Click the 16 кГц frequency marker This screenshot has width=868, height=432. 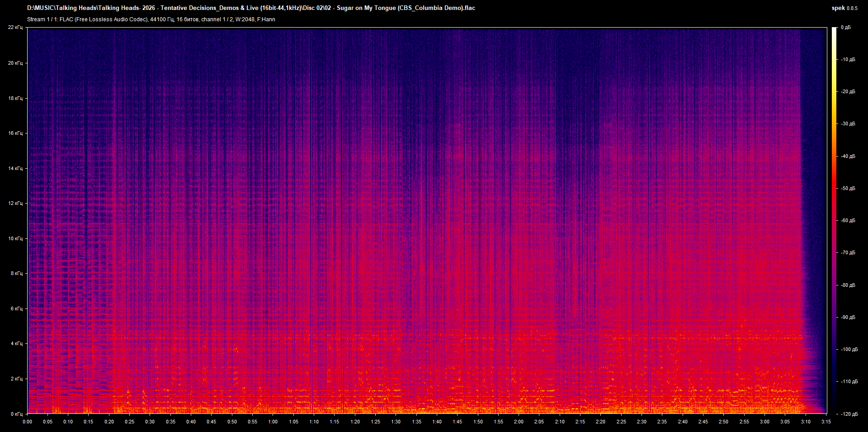pyautogui.click(x=16, y=133)
